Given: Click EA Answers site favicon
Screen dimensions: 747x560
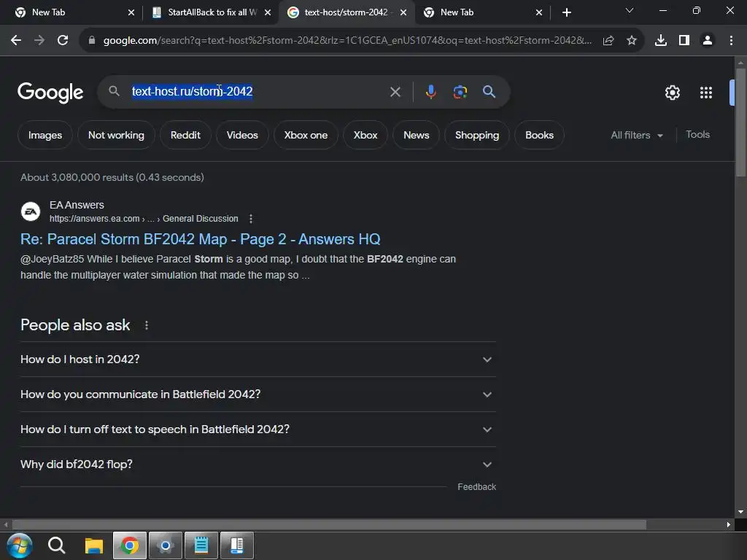Looking at the screenshot, I should point(31,212).
